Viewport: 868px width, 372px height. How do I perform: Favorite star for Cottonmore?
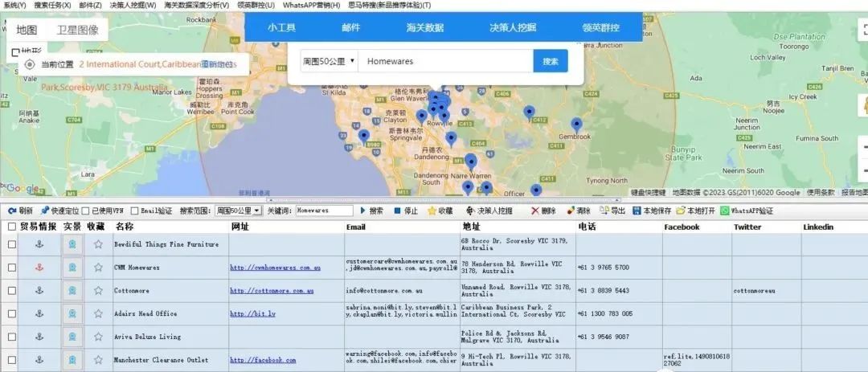coord(98,290)
